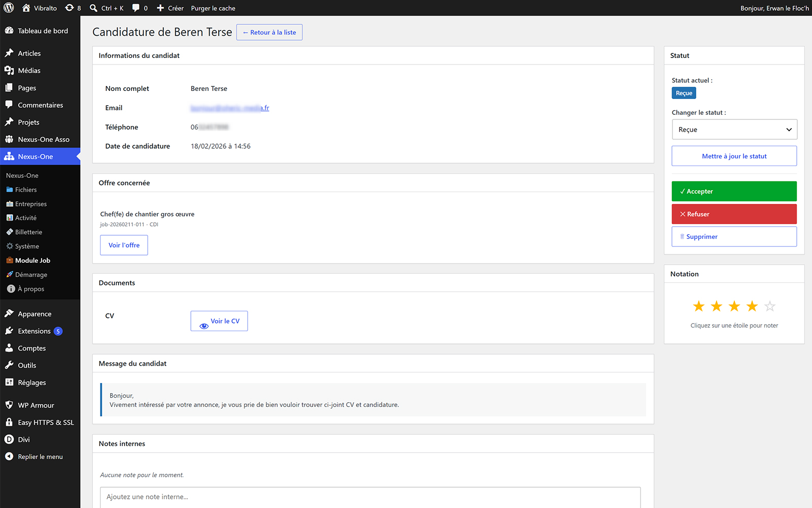Click the job title Chef(fe) de chantier gros œuvre
The image size is (812, 508).
click(x=147, y=214)
